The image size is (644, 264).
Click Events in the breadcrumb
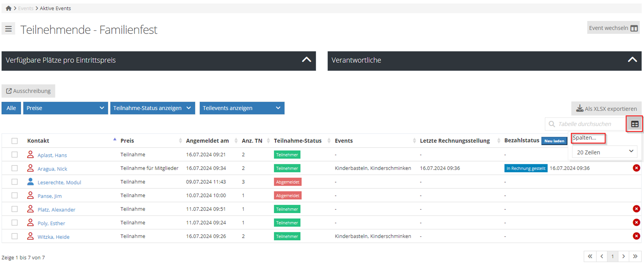(x=25, y=8)
